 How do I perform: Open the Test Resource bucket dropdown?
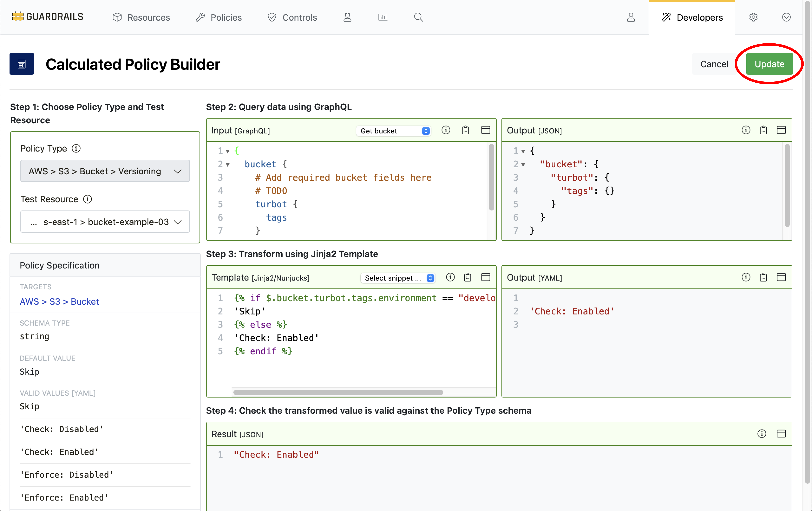[105, 222]
